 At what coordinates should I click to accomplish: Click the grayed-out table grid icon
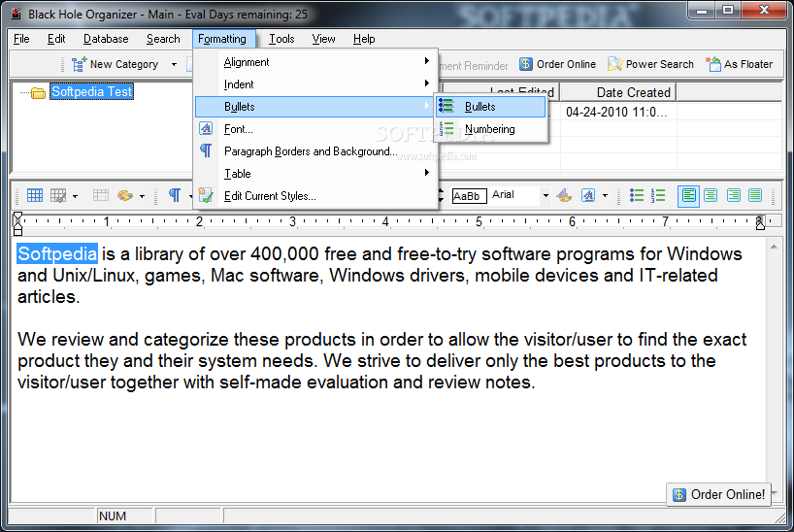[x=100, y=195]
